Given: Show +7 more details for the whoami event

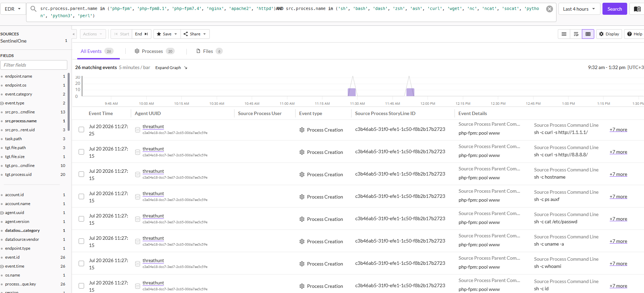Looking at the screenshot, I should (x=618, y=263).
